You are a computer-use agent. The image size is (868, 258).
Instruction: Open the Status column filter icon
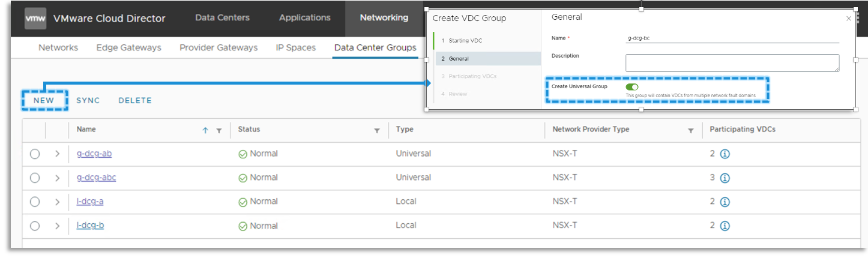[377, 130]
